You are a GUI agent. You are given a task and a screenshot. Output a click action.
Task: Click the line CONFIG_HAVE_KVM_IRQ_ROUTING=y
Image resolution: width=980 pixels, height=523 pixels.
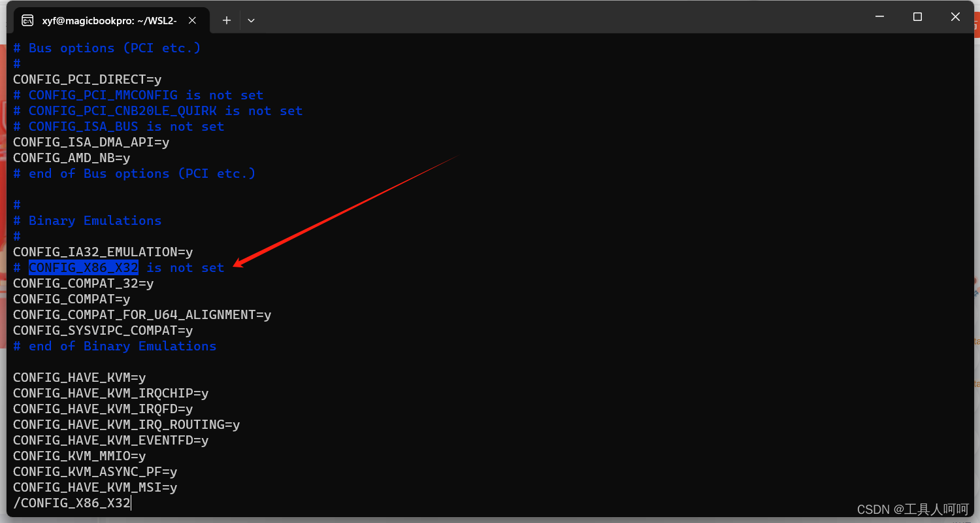click(x=126, y=425)
